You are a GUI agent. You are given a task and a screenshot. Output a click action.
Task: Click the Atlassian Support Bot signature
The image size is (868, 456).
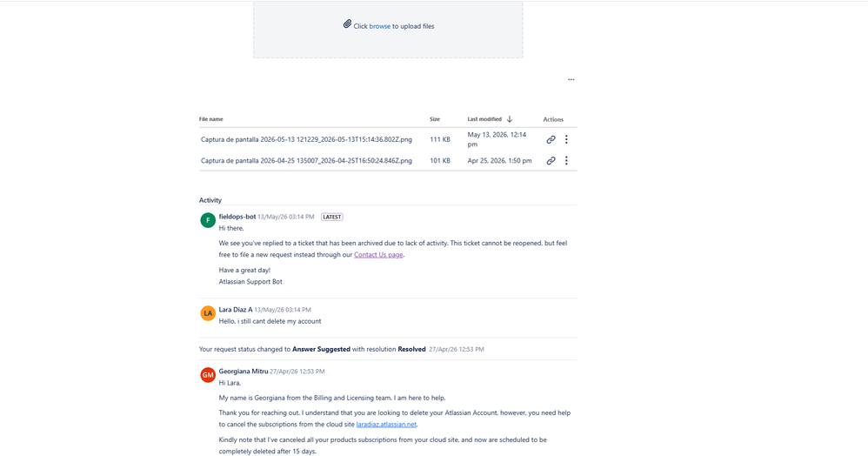click(250, 281)
